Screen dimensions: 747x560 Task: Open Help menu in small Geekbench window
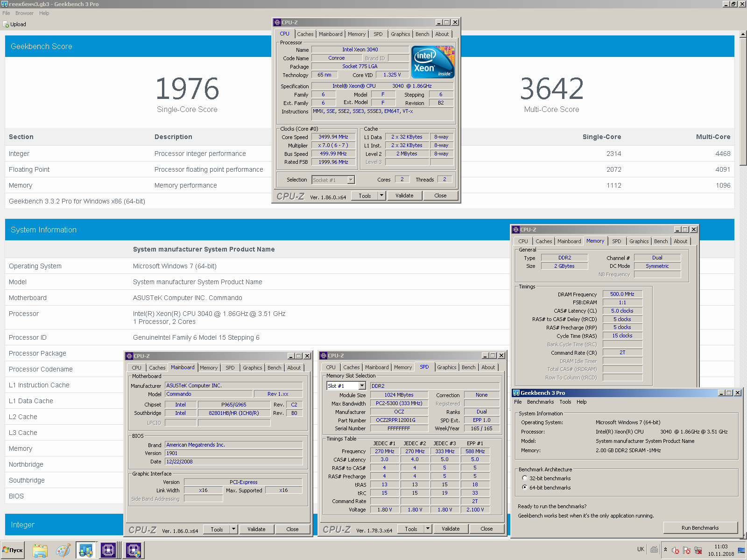pos(581,402)
